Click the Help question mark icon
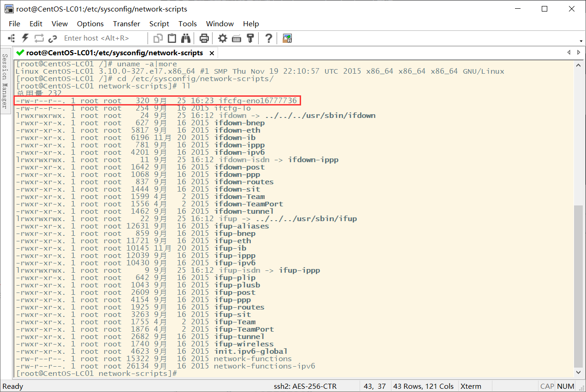 269,38
